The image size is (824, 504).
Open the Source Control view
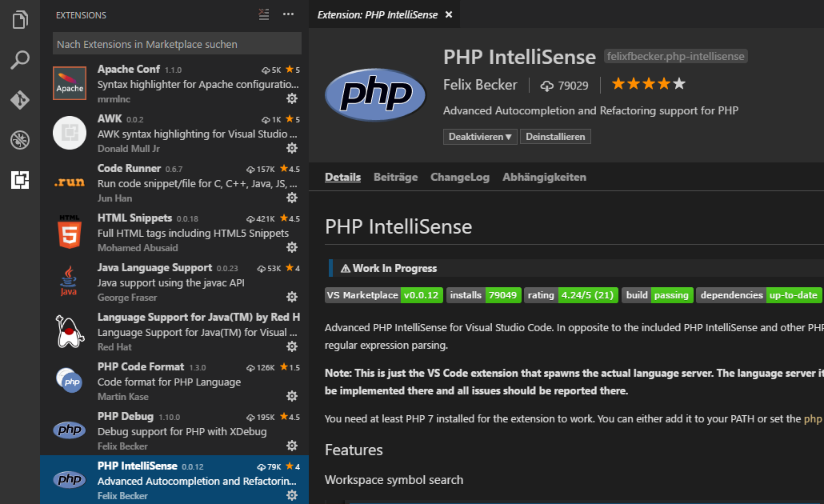(20, 102)
